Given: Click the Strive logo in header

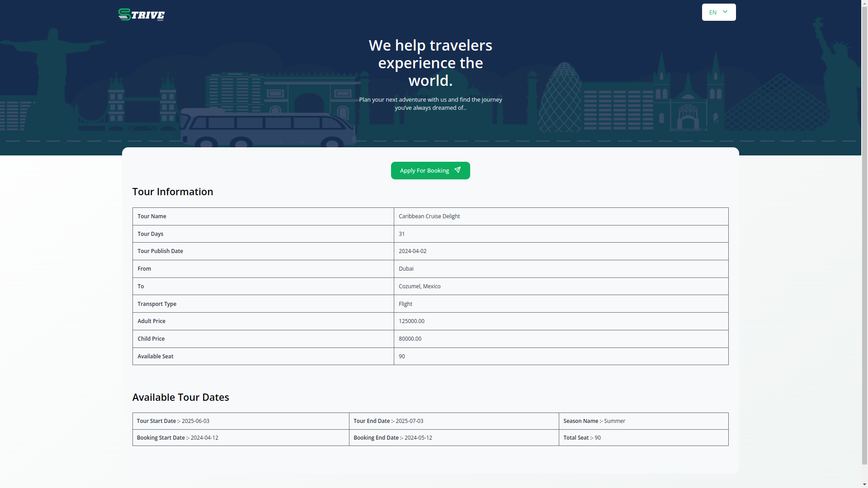Looking at the screenshot, I should click(x=141, y=14).
